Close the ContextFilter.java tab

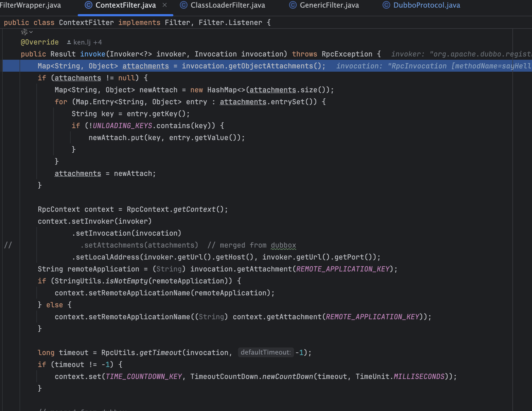(165, 5)
